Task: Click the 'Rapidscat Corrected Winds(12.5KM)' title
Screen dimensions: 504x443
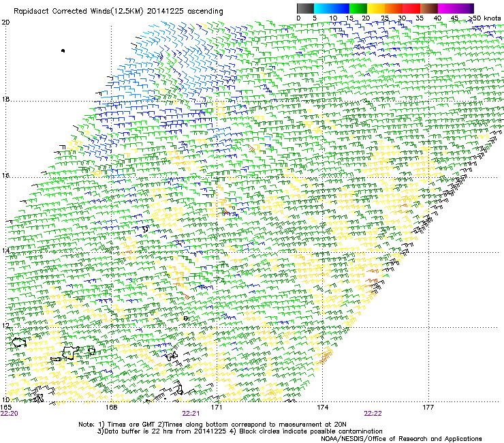Action: (78, 12)
